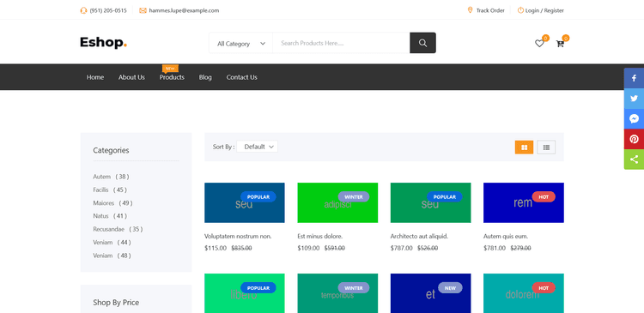This screenshot has height=313, width=644.
Task: Open the Sort By Default dropdown
Action: point(257,147)
